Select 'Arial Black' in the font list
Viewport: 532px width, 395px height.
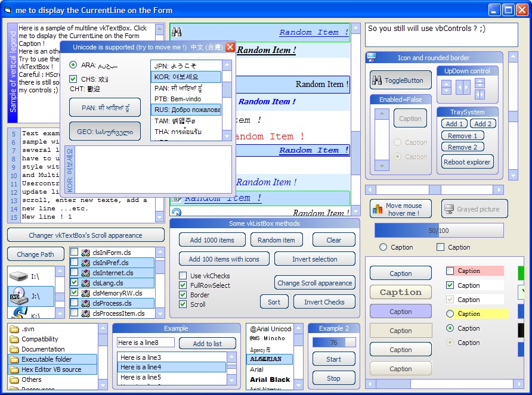pos(270,380)
